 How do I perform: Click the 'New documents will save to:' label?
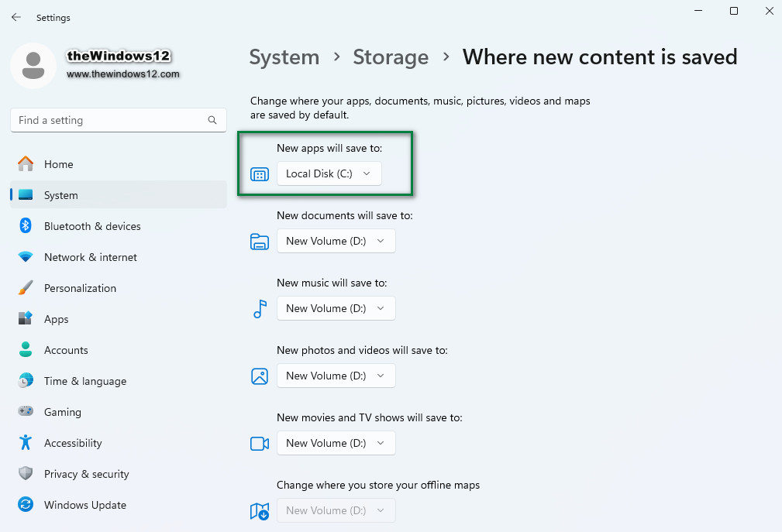(x=345, y=215)
